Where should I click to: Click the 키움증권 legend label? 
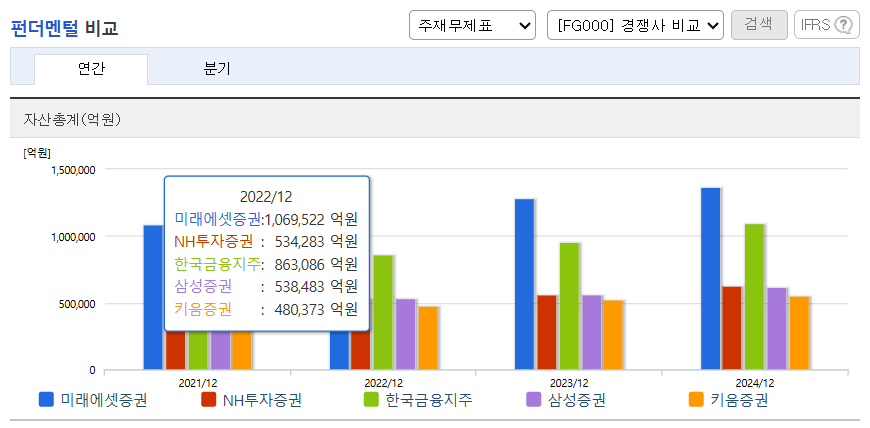739,400
